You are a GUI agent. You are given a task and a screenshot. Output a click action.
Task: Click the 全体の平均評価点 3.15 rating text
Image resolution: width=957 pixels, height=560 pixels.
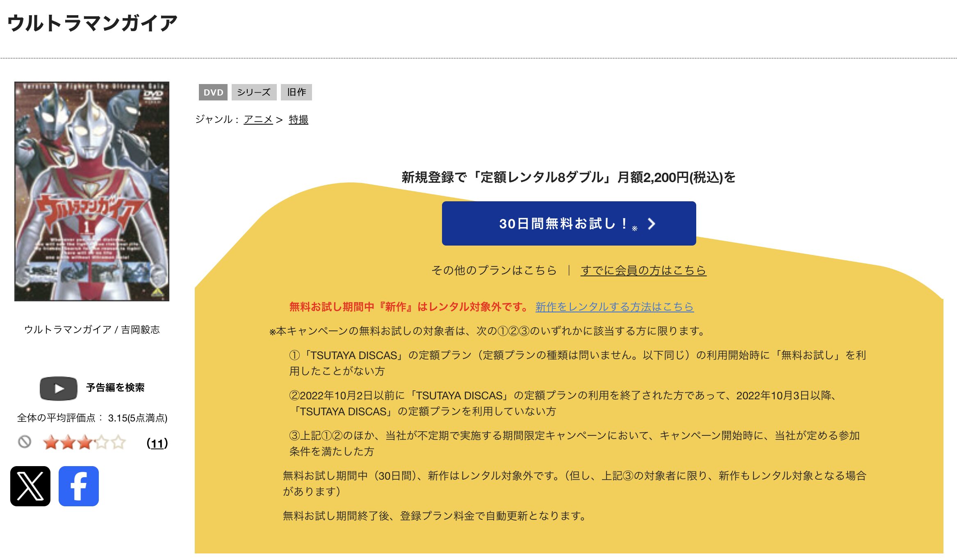pyautogui.click(x=92, y=418)
